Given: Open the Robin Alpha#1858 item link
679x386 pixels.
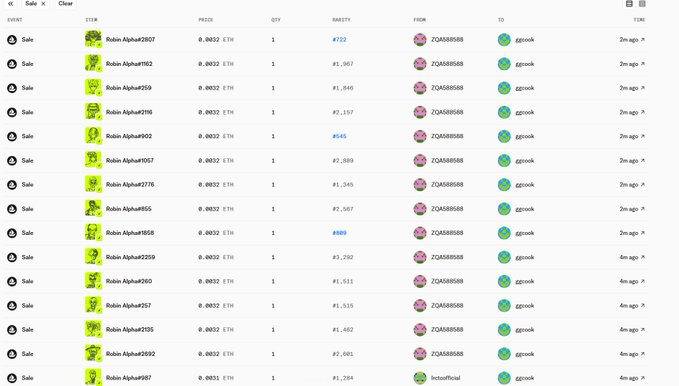Looking at the screenshot, I should 130,233.
